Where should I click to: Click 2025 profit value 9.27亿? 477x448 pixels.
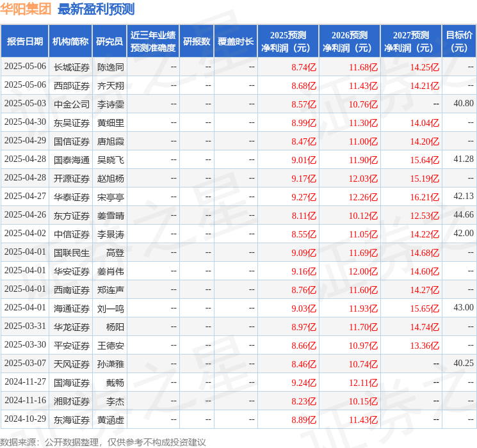click(304, 197)
